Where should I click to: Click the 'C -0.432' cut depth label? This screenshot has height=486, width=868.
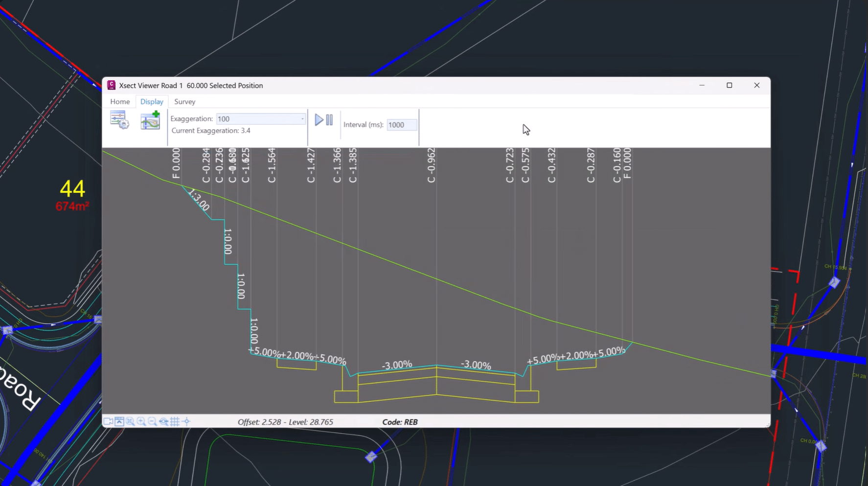(x=551, y=165)
